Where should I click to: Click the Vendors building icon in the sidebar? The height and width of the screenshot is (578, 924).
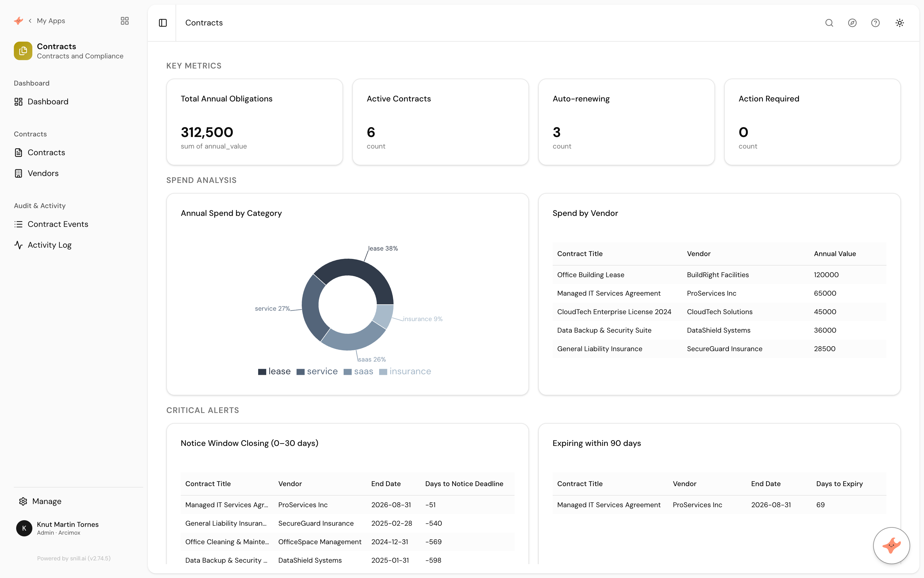[18, 174]
